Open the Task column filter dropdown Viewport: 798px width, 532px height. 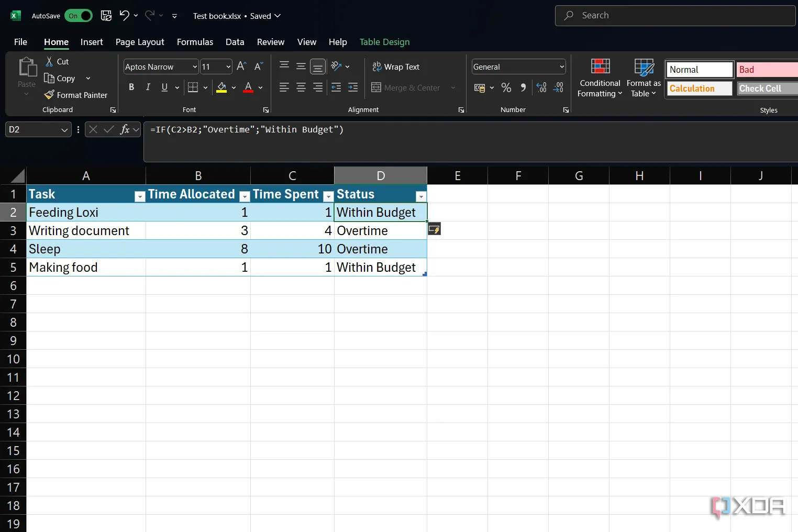tap(139, 196)
